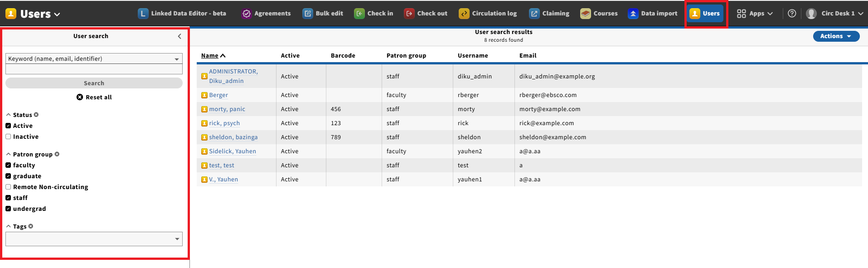
Task: Open the Tags filter dropdown
Action: click(x=94, y=239)
